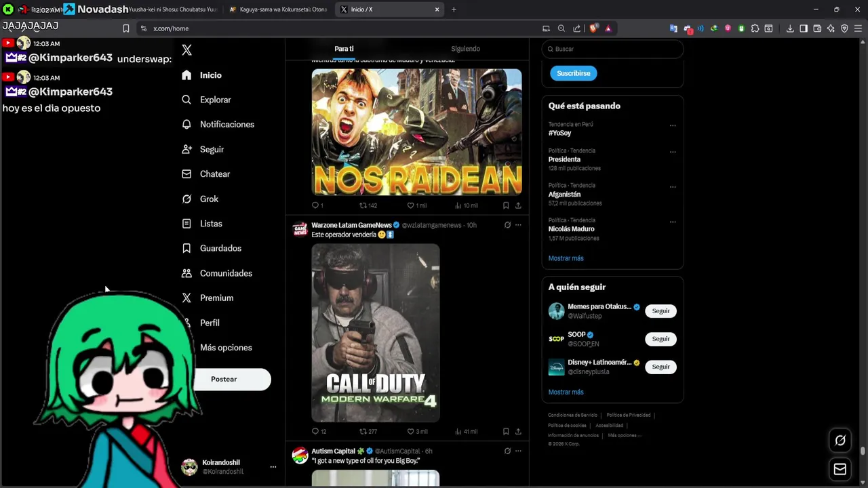Open the Brave wallet icon

click(817, 28)
